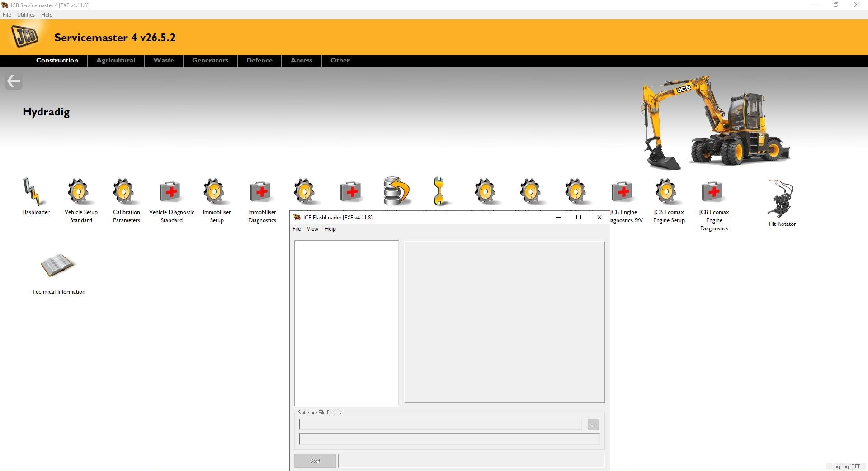The image size is (868, 471).
Task: Open Calibration Parameters gear icon
Action: pyautogui.click(x=125, y=191)
